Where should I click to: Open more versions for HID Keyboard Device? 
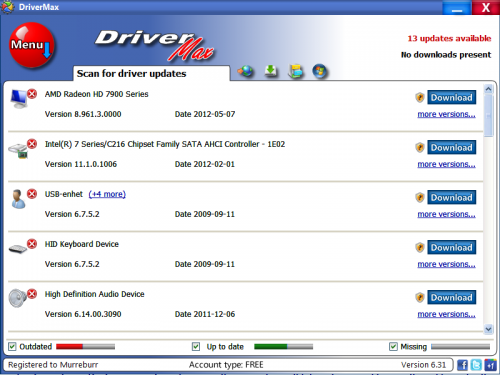click(446, 264)
